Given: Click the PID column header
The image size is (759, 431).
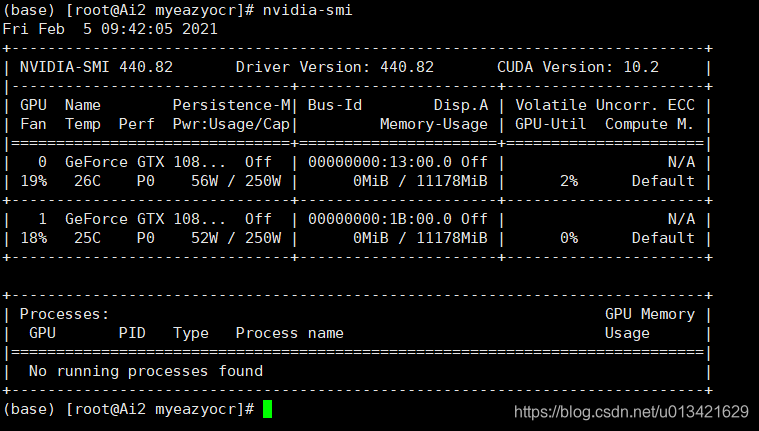Looking at the screenshot, I should (x=132, y=333).
